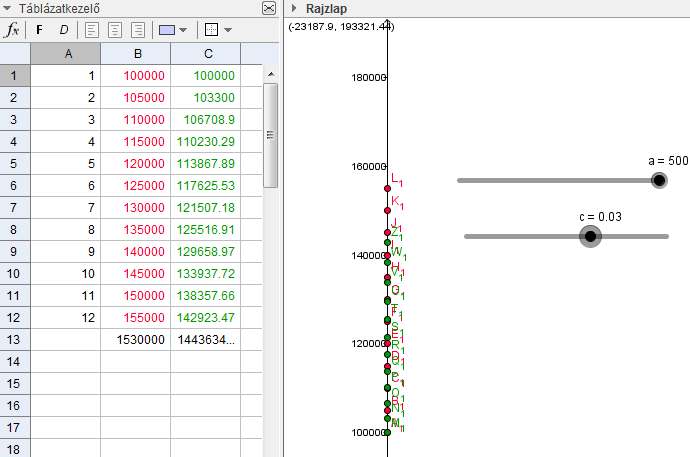This screenshot has width=690, height=457.
Task: Expand the Rajzlap style bar triangle
Action: [x=294, y=8]
